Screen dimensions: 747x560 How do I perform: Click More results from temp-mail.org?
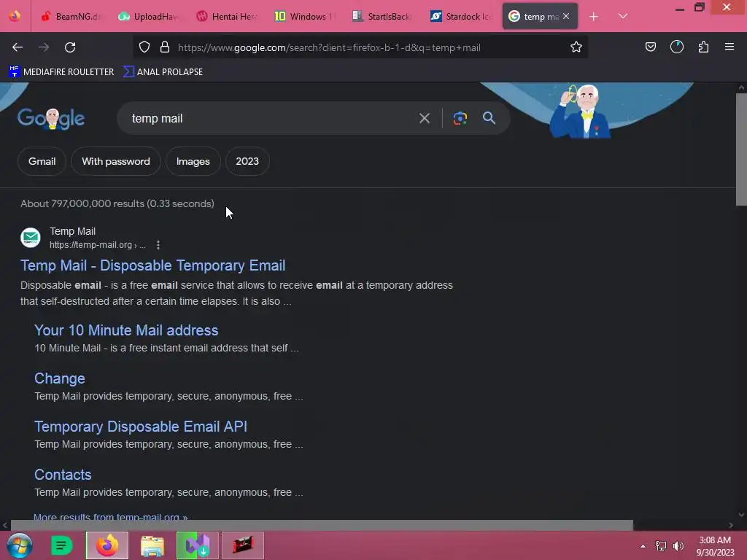click(111, 517)
